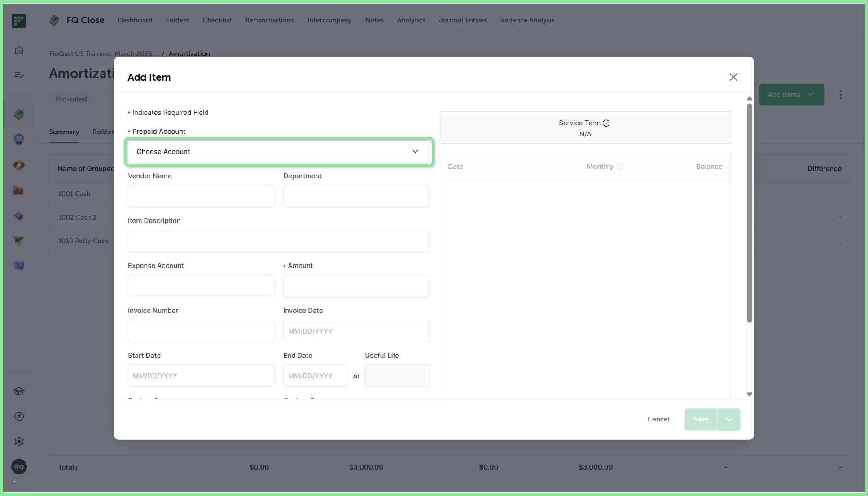Click the Amount input field
Image resolution: width=868 pixels, height=496 pixels.
click(x=356, y=286)
